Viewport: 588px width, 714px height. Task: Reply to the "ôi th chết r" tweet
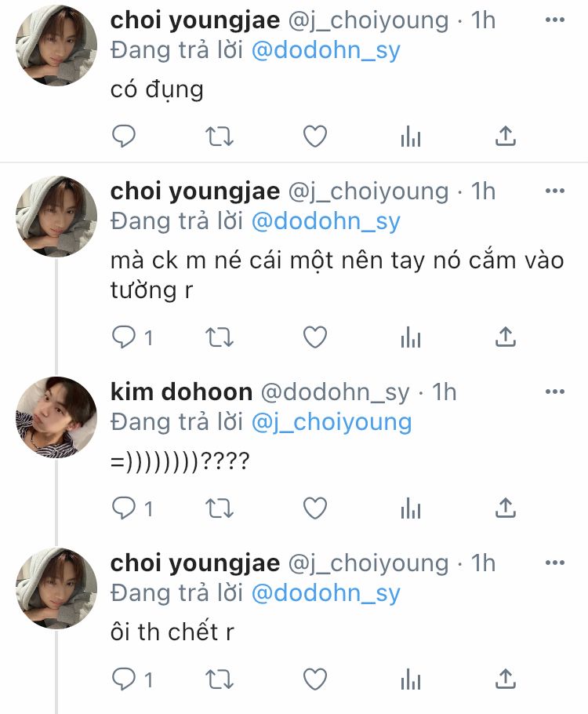click(125, 679)
